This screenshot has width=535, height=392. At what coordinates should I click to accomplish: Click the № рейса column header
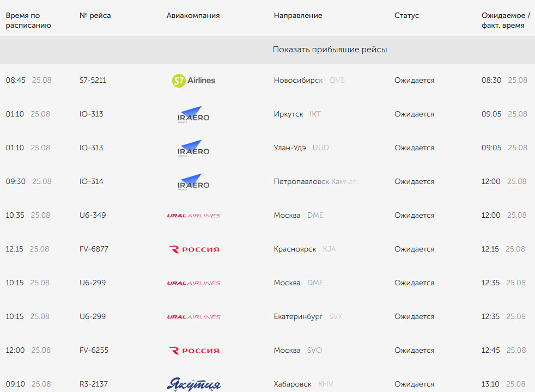95,15
